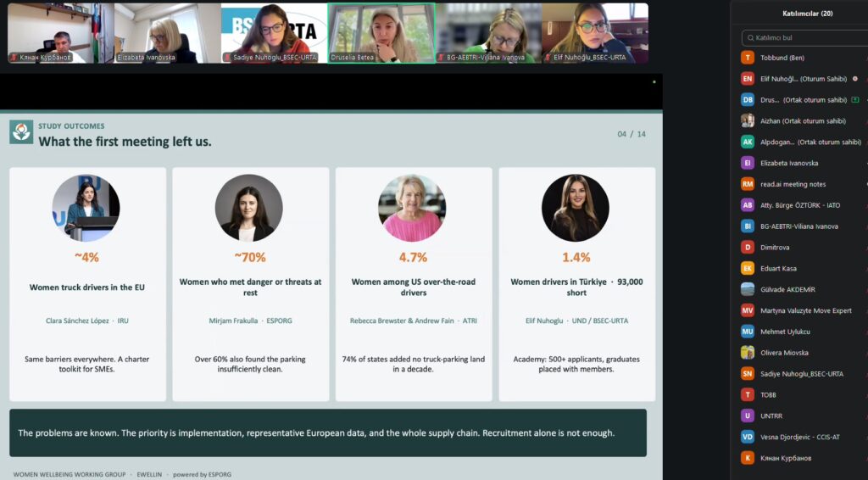The image size is (868, 480).
Task: Click in the Katılımcı bul search field
Action: (x=805, y=37)
